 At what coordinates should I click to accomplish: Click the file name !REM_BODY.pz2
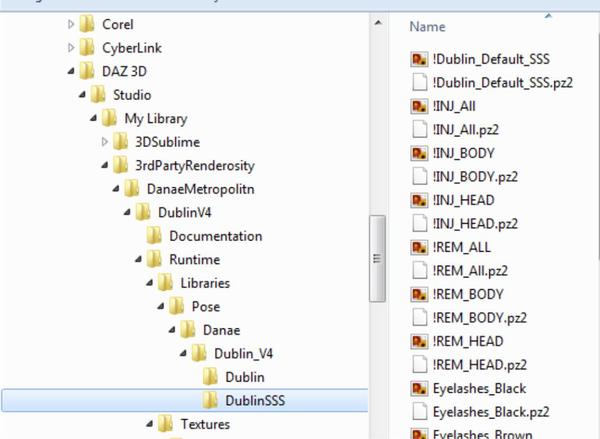click(479, 318)
